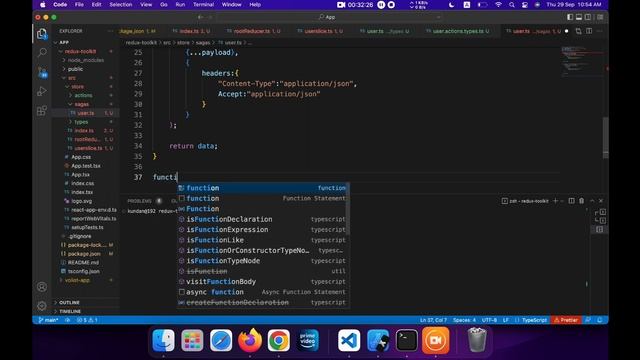The height and width of the screenshot is (360, 640).
Task: Open Xcode from the Dock
Action: point(378,340)
